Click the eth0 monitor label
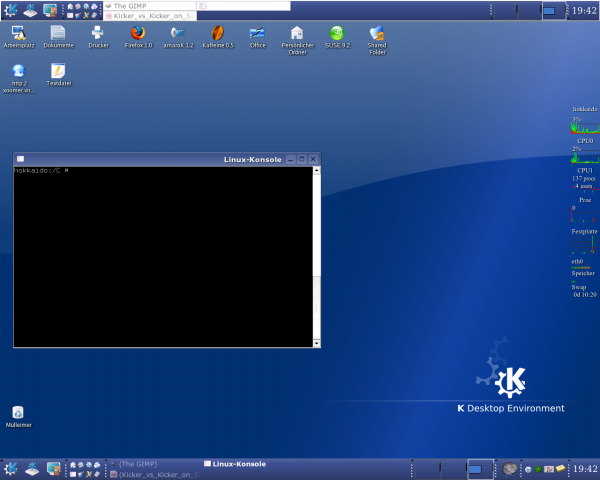 click(x=577, y=261)
